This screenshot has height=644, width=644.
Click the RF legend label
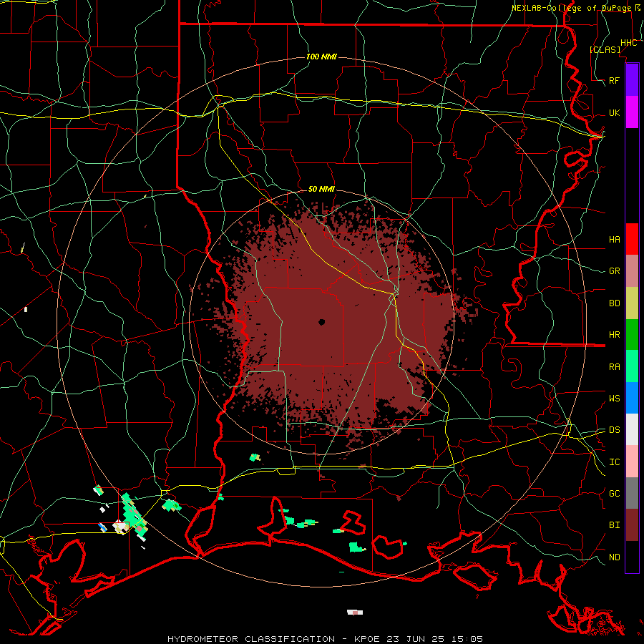point(614,80)
